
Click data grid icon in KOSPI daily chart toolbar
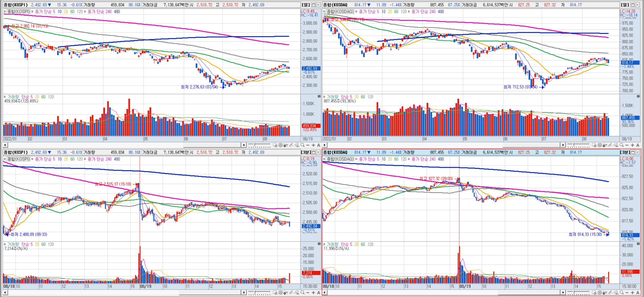275,145
